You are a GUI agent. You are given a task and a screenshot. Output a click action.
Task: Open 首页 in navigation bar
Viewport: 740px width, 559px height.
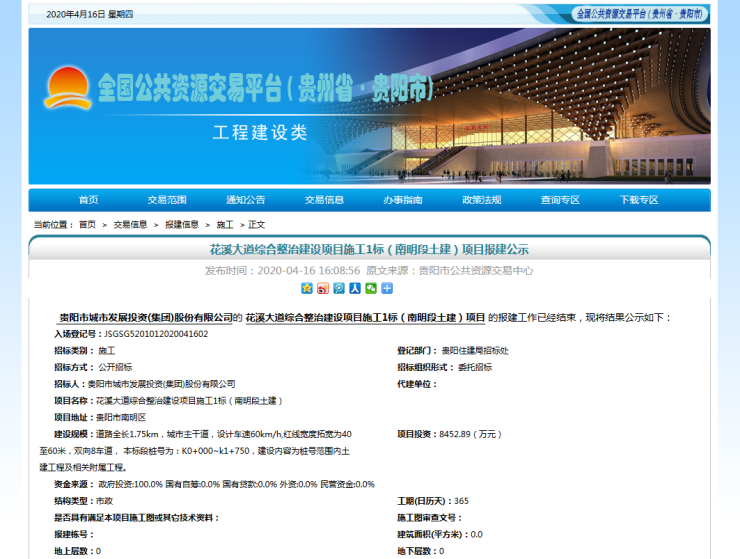coord(88,200)
